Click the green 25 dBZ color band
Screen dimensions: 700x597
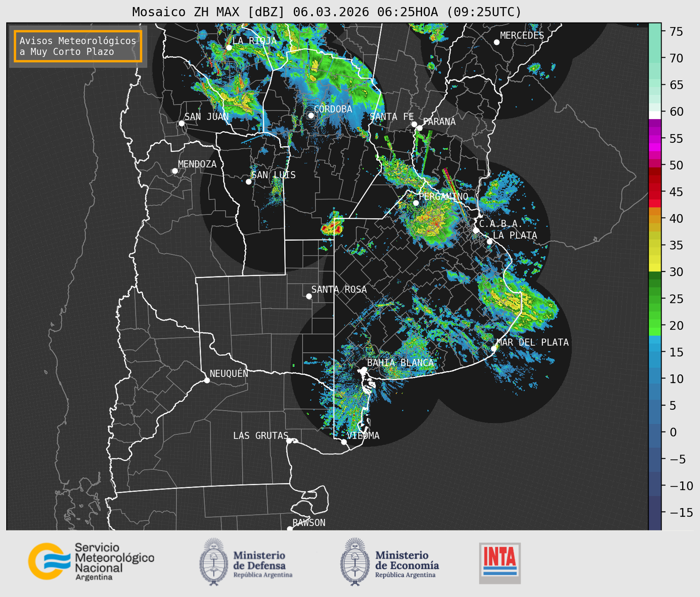click(x=655, y=299)
